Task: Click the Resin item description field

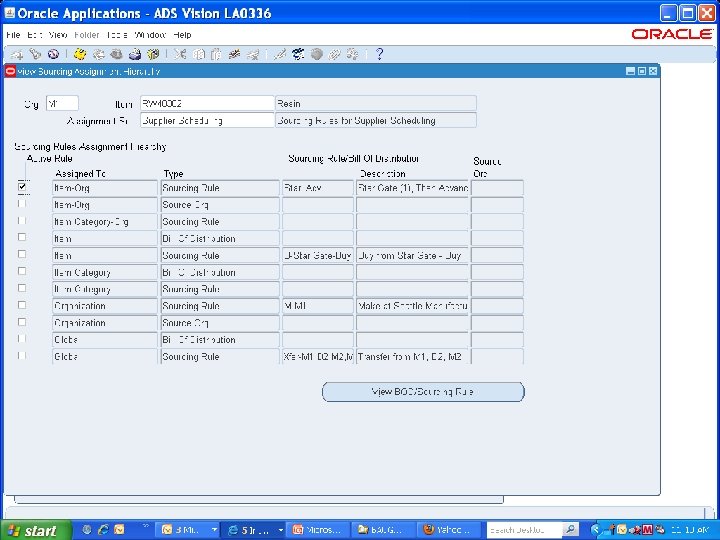Action: [x=376, y=103]
